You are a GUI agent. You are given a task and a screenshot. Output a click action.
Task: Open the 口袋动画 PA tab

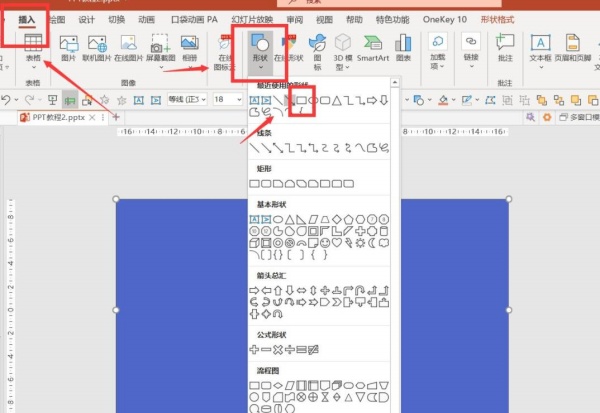click(x=194, y=20)
